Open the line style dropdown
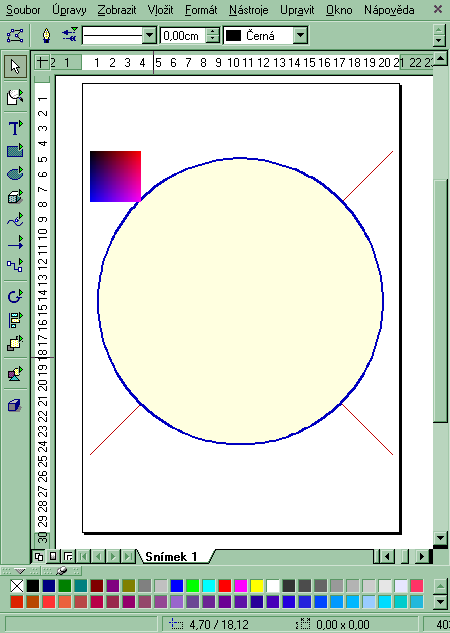This screenshot has height=633, width=450. (x=149, y=36)
